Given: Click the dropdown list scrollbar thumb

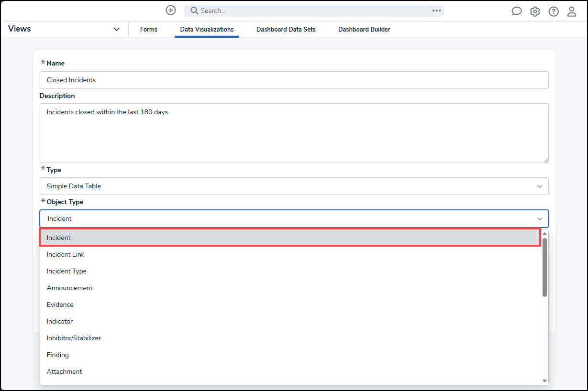Looking at the screenshot, I should [x=544, y=267].
